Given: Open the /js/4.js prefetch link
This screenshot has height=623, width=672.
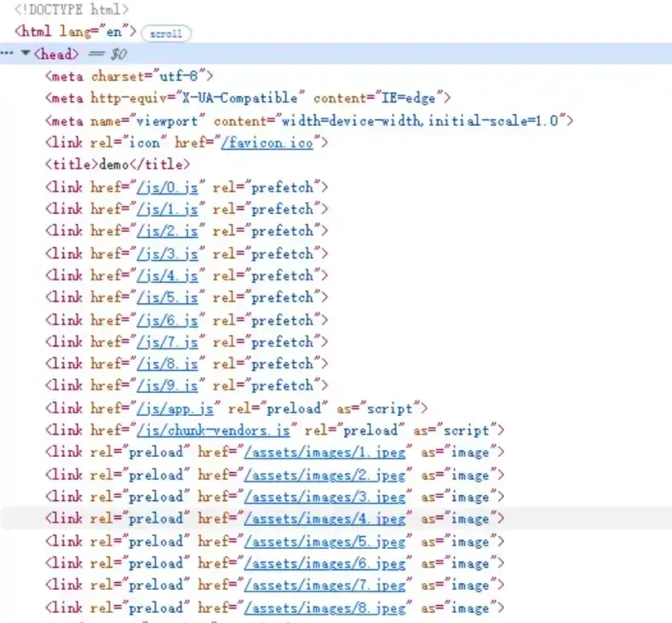Looking at the screenshot, I should (x=167, y=275).
